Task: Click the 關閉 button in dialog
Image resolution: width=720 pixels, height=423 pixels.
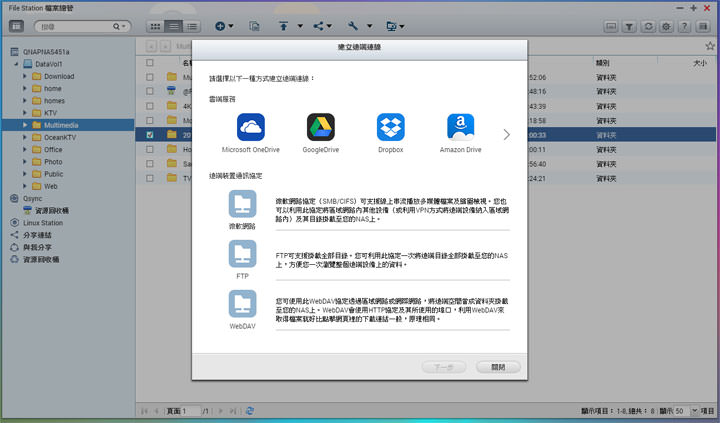Action: click(498, 367)
